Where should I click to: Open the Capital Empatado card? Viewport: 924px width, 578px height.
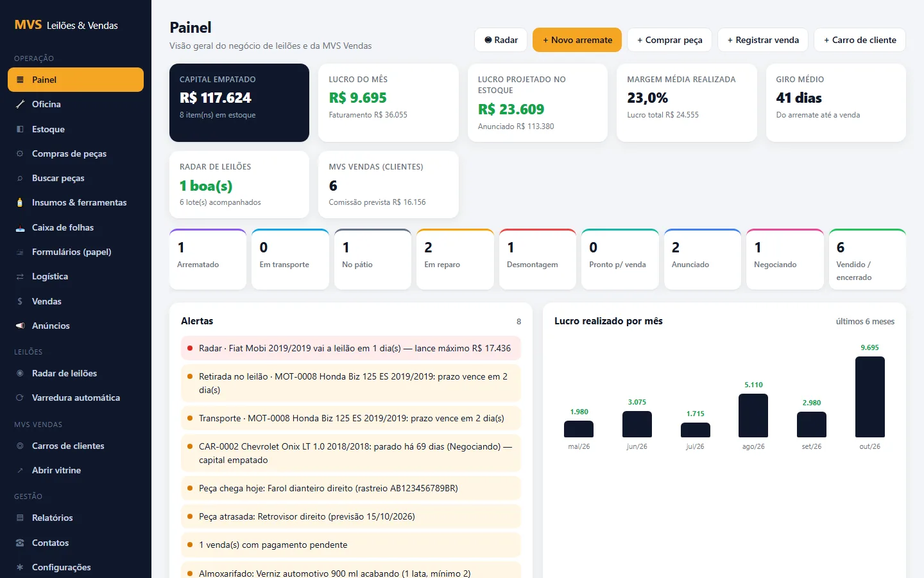pyautogui.click(x=239, y=103)
